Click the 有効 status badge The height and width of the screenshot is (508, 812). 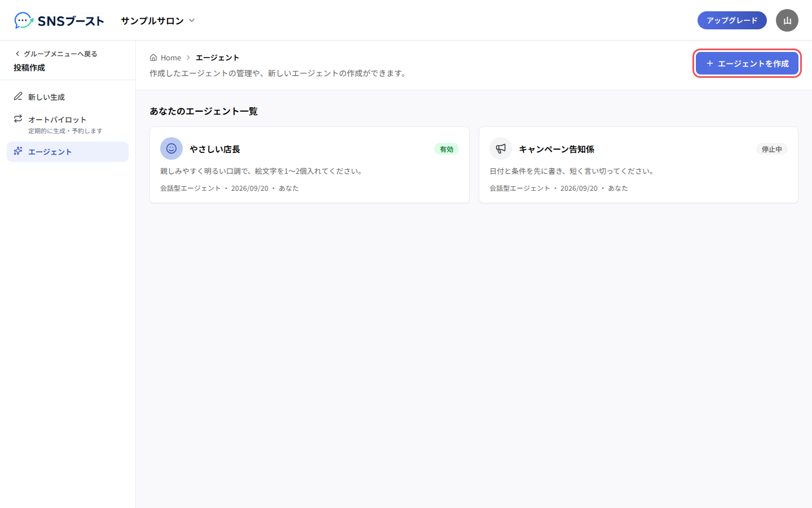447,149
